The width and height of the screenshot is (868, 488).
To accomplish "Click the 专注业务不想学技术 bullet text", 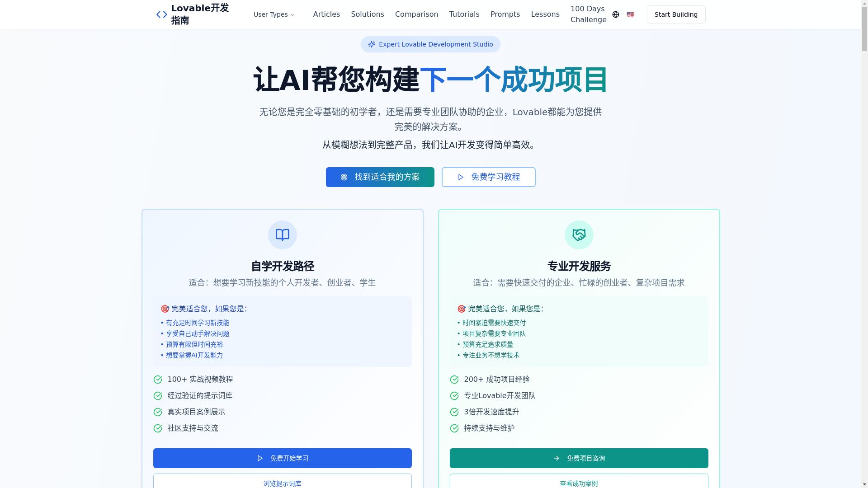I will (x=491, y=356).
